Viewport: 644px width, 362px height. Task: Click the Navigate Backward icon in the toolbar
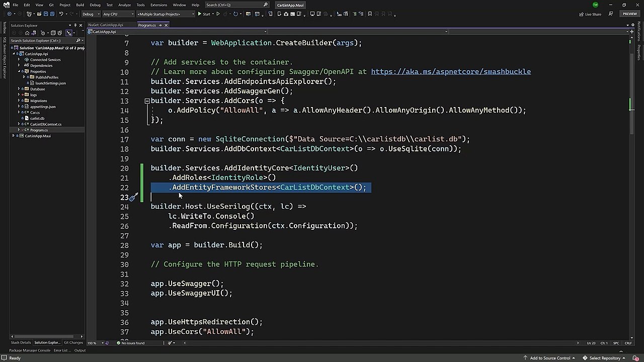pos(10,14)
